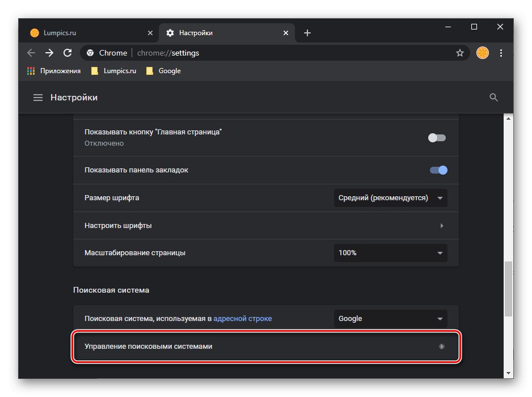
Task: Open the Настроить шрифты section
Action: tap(265, 225)
